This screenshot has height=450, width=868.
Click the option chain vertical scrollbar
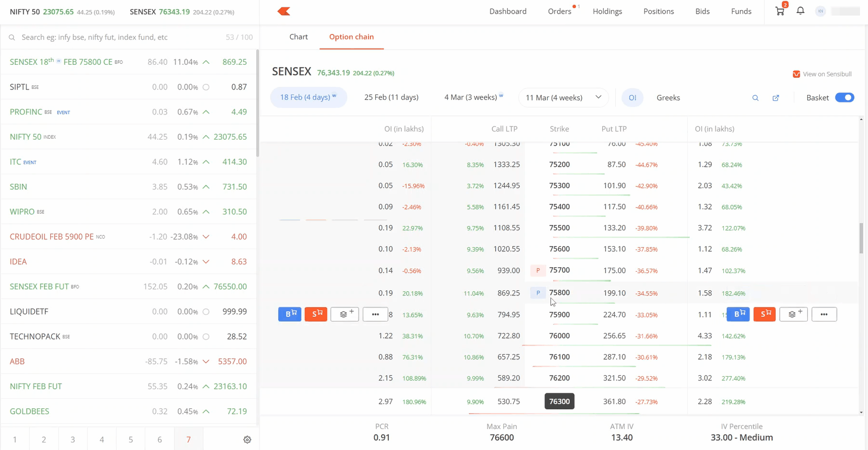point(861,238)
